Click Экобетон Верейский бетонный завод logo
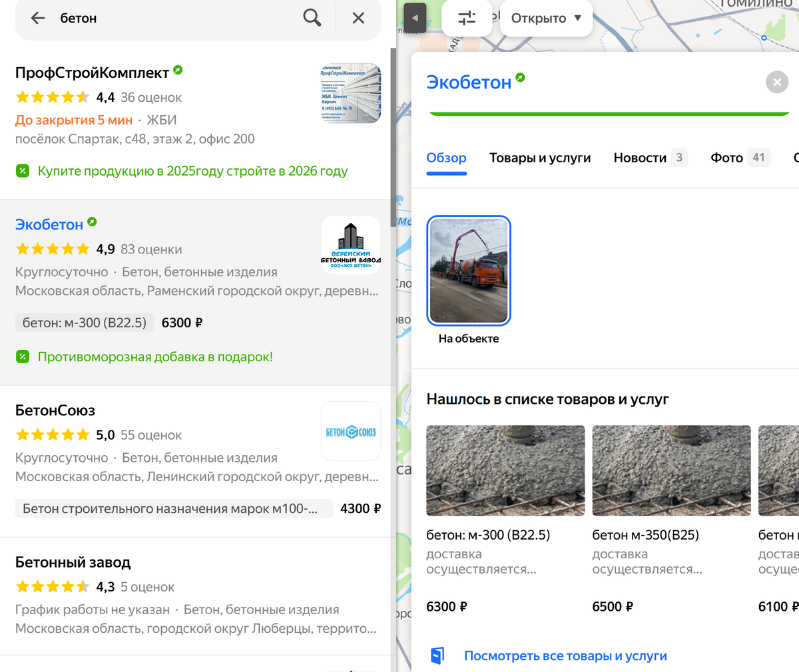The height and width of the screenshot is (672, 799). (x=351, y=246)
